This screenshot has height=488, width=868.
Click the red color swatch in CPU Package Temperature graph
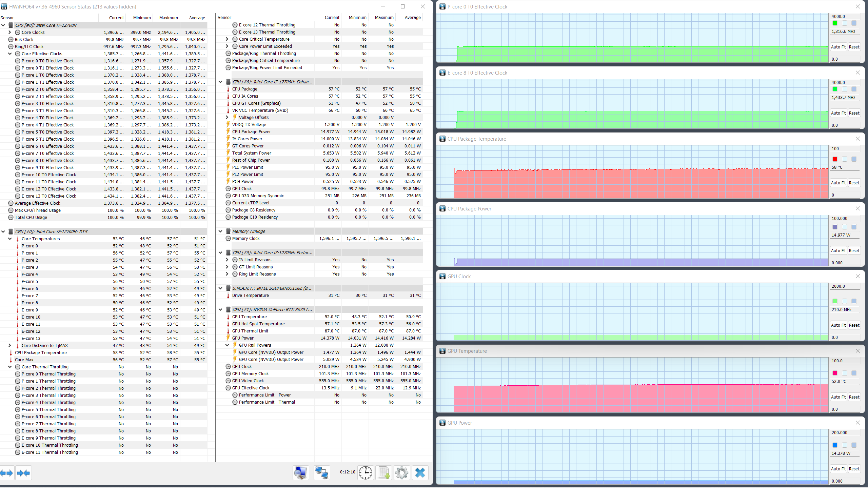tap(835, 159)
